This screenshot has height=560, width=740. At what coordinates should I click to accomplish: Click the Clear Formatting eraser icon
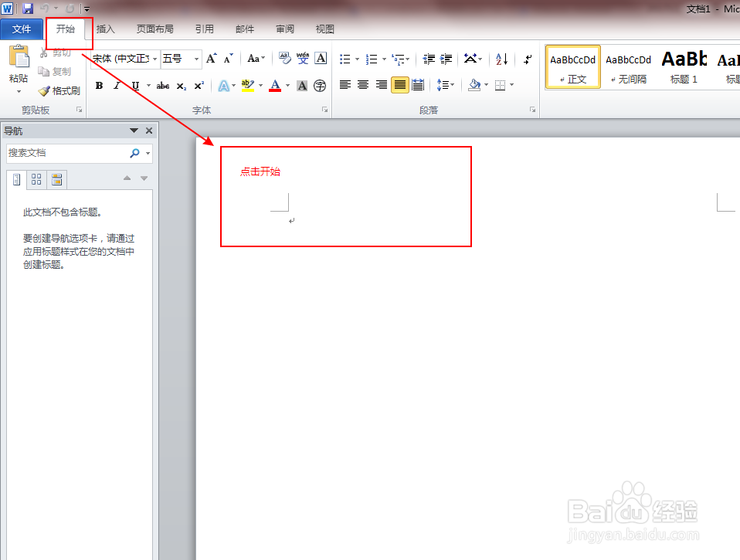[x=284, y=59]
